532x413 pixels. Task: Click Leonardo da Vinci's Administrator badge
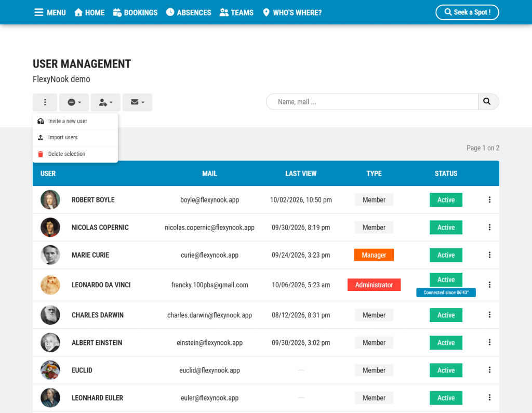click(374, 285)
